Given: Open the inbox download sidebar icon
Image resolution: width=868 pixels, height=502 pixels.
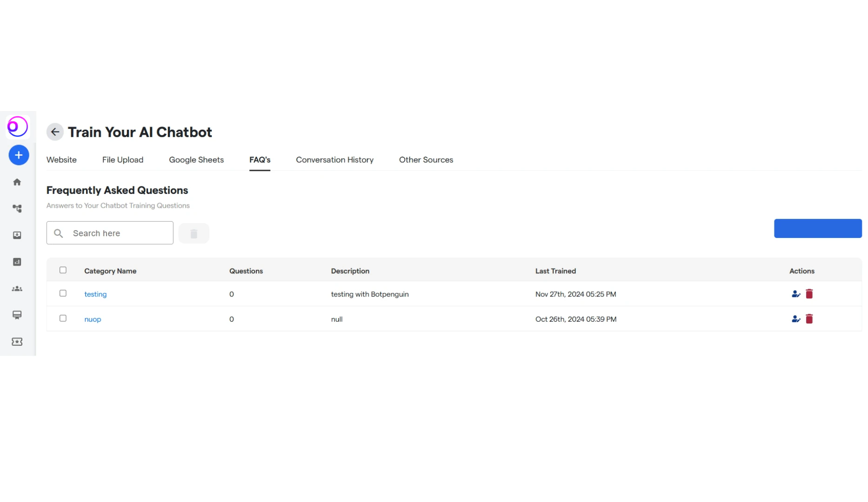Looking at the screenshot, I should pyautogui.click(x=17, y=235).
